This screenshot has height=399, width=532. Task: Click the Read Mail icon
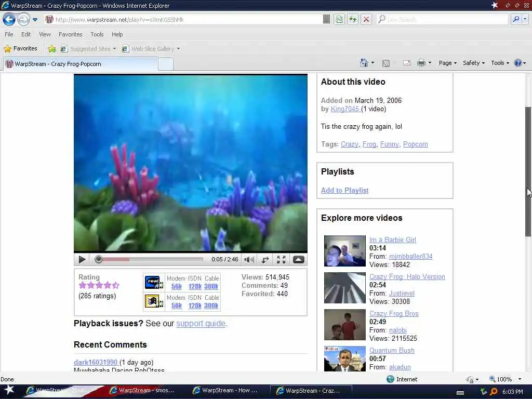[406, 63]
